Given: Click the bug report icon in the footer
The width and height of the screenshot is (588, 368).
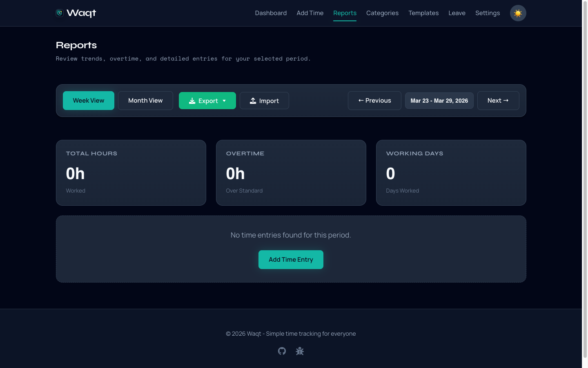Looking at the screenshot, I should pos(300,351).
